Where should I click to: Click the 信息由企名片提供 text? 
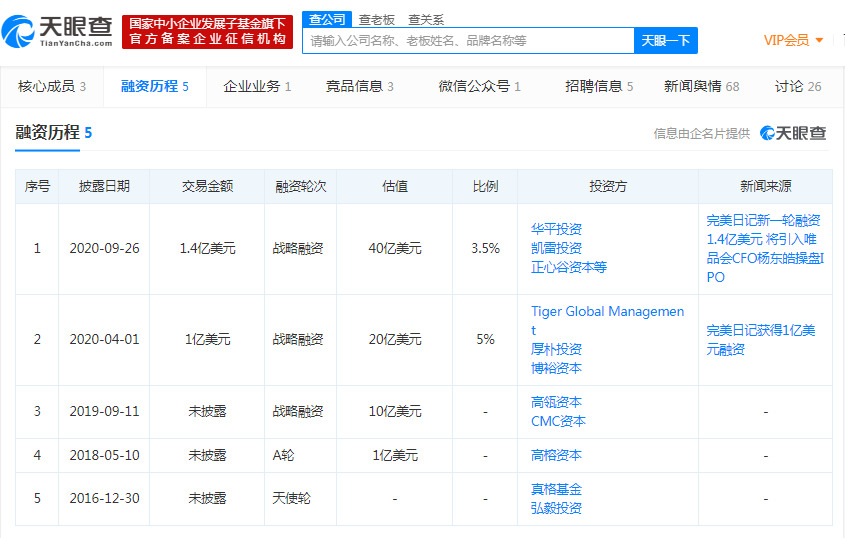point(702,134)
